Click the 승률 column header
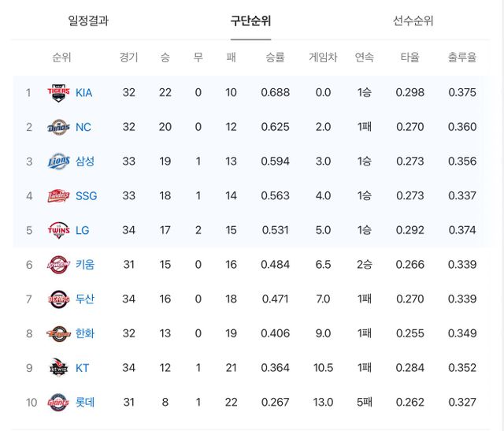 pyautogui.click(x=276, y=58)
